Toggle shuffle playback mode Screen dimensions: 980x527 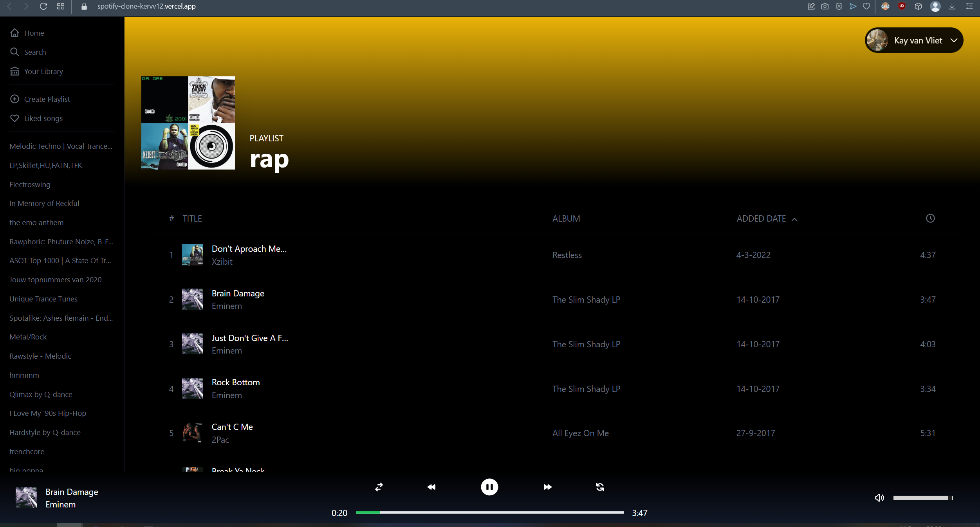pos(378,487)
